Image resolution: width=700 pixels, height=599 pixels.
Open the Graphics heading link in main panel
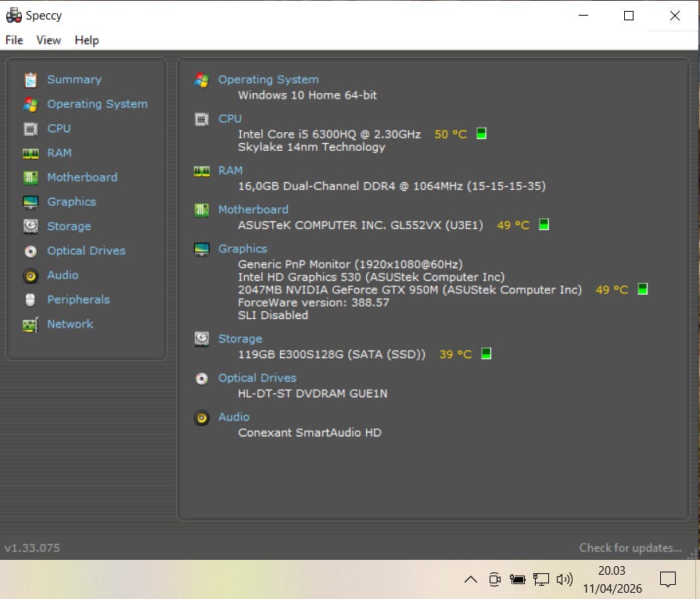(x=242, y=249)
